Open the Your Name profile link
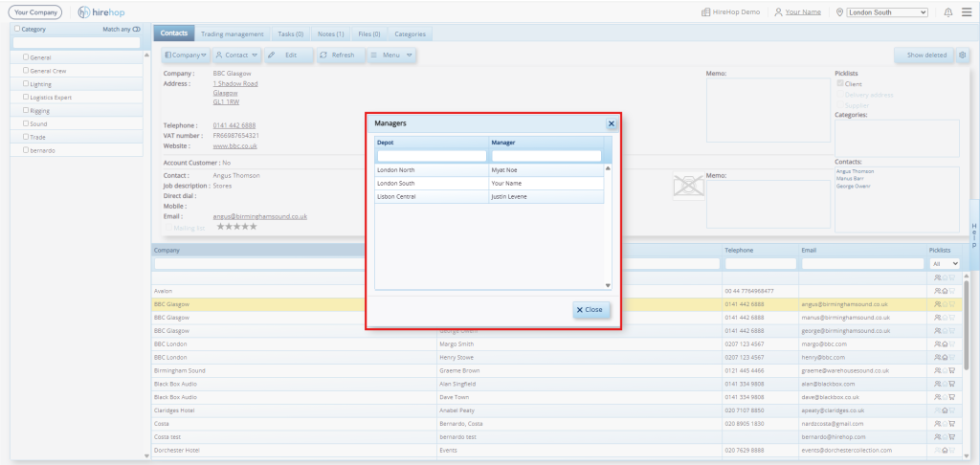 [x=803, y=11]
